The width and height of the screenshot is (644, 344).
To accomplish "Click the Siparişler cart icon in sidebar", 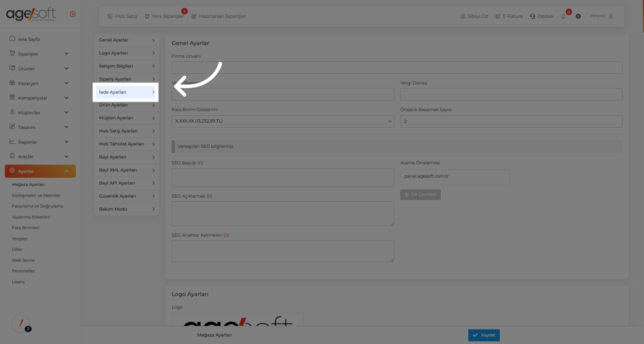I will [x=12, y=53].
